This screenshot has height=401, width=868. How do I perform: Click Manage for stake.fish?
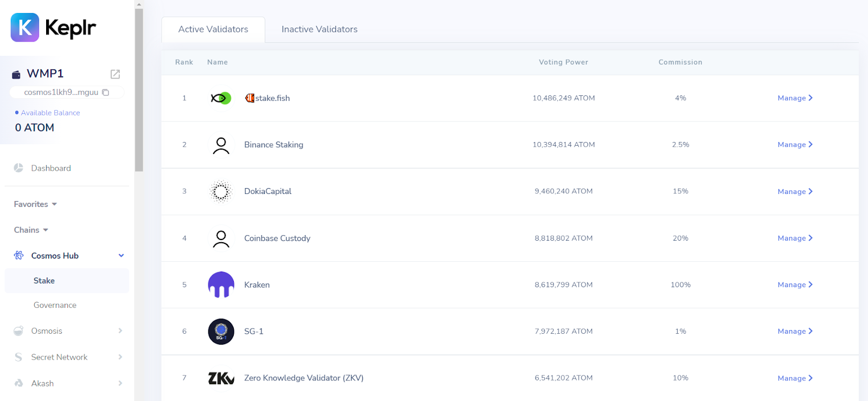click(795, 98)
